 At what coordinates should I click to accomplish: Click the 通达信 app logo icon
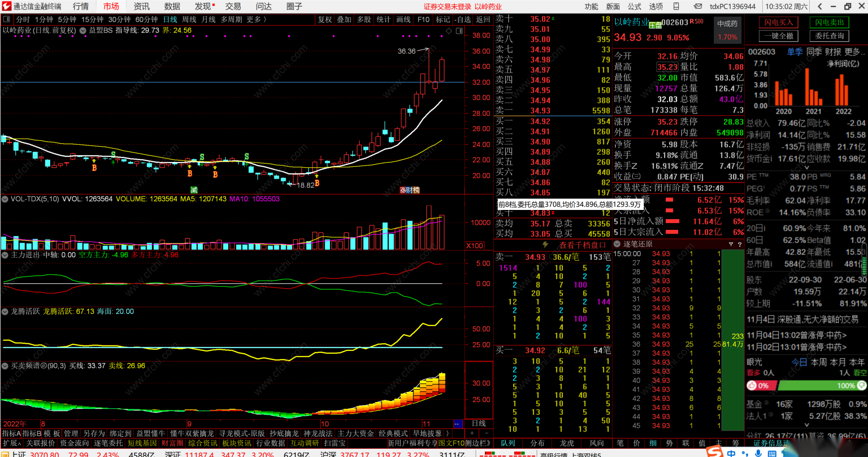6,6
